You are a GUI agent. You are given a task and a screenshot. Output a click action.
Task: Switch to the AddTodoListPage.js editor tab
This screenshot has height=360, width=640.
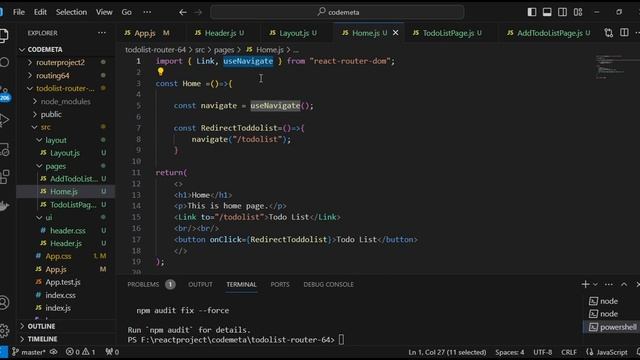548,33
